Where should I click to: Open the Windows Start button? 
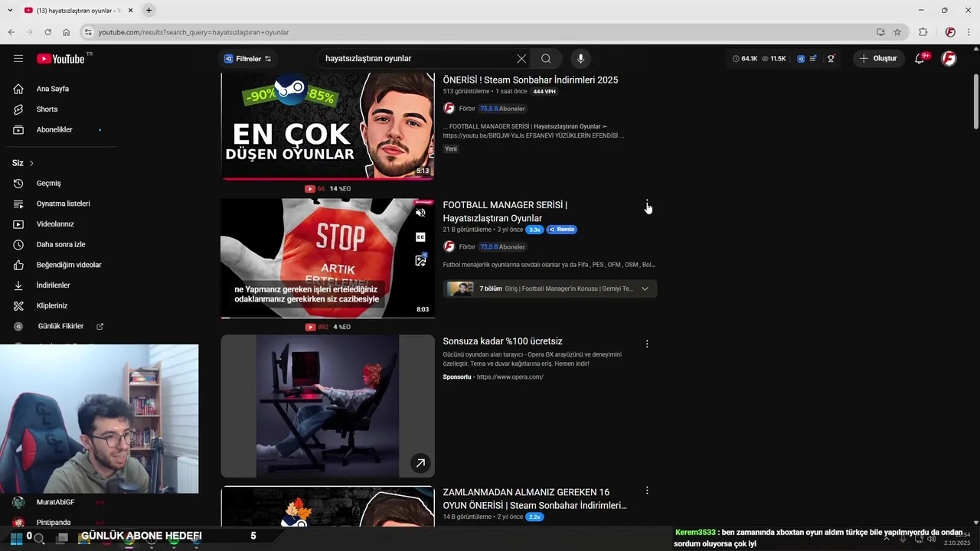[x=16, y=539]
